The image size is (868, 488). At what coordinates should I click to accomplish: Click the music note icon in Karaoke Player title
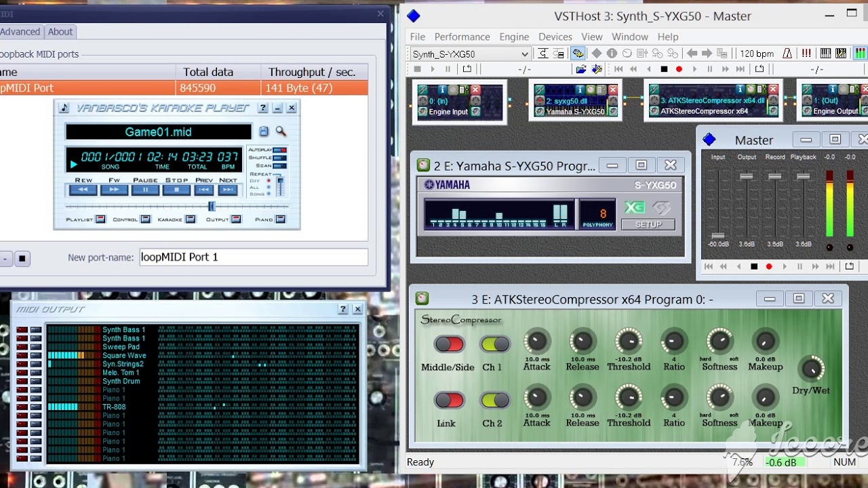64,108
